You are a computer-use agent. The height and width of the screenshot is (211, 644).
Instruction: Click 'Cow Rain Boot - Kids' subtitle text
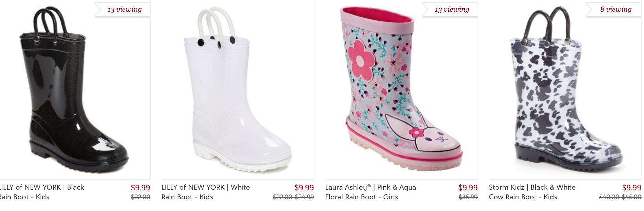[x=523, y=197]
